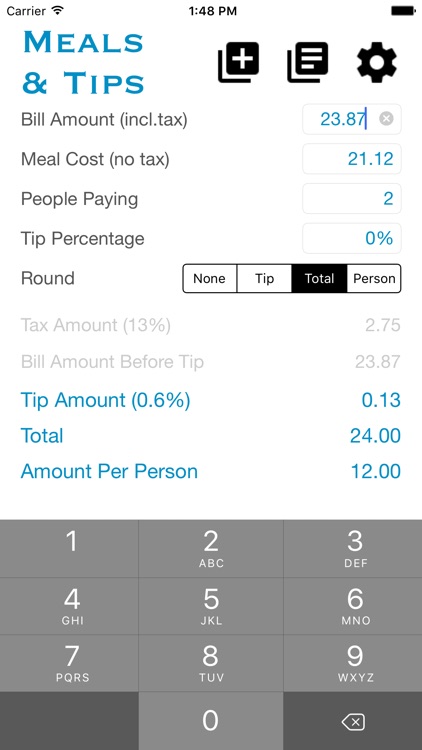Tap the add new bill icon
422x750 pixels.
point(238,62)
